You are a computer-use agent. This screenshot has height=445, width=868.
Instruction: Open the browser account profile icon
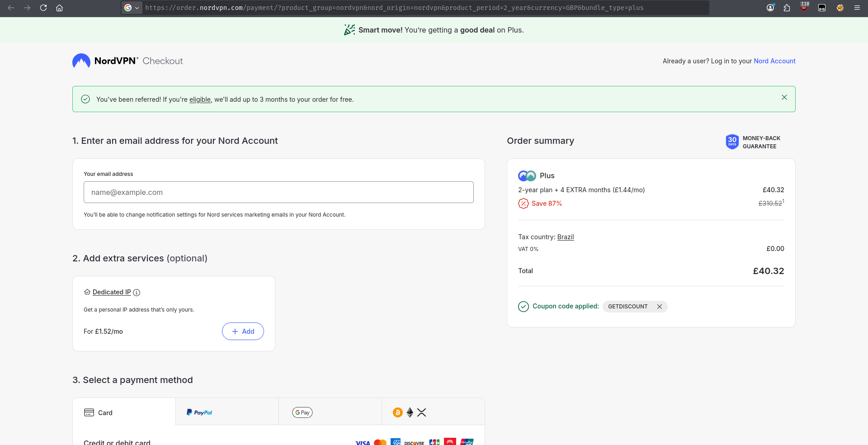pos(770,8)
